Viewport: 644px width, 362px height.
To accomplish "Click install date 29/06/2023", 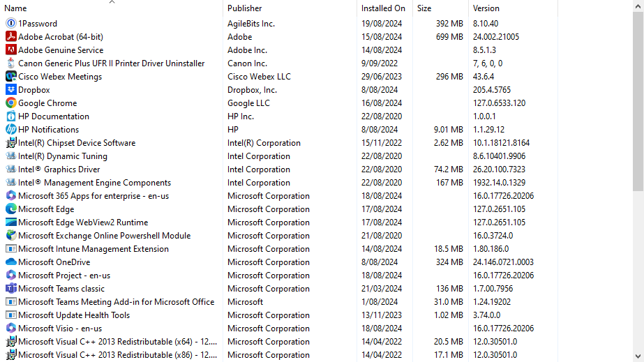I will pyautogui.click(x=382, y=76).
